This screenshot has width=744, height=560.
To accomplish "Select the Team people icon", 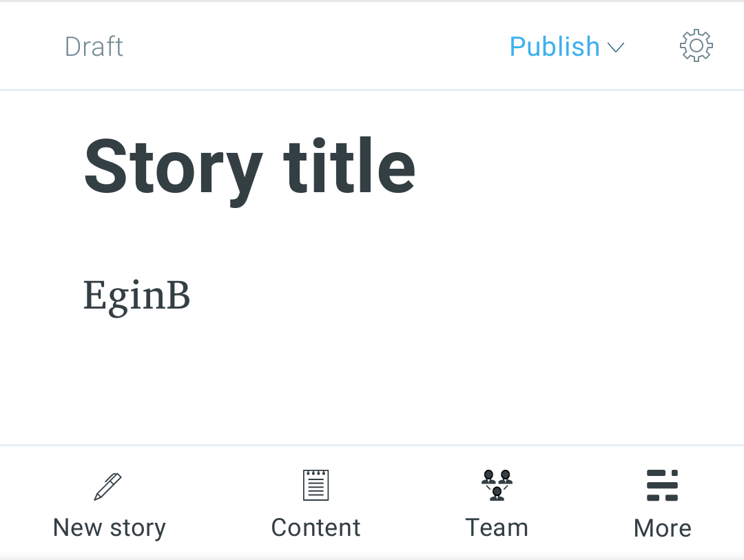I will click(497, 485).
